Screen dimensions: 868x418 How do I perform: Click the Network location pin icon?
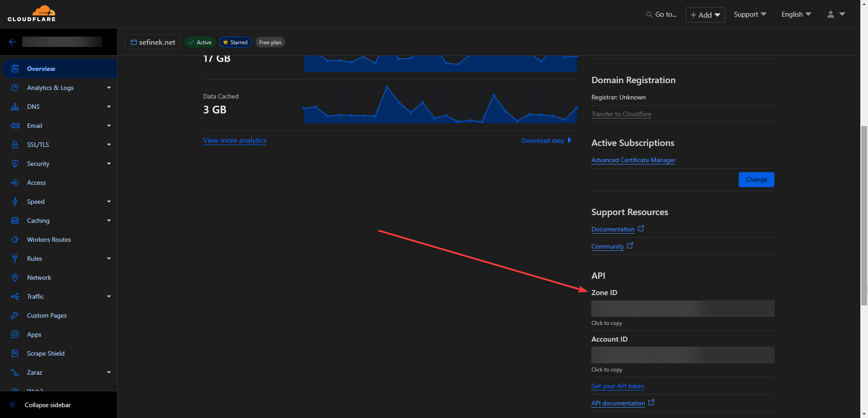(15, 277)
